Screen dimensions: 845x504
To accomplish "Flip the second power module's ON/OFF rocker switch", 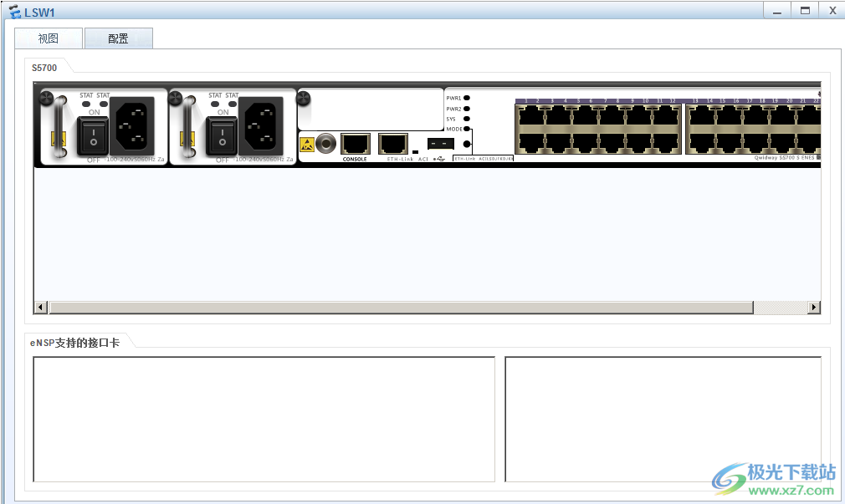I will (222, 136).
